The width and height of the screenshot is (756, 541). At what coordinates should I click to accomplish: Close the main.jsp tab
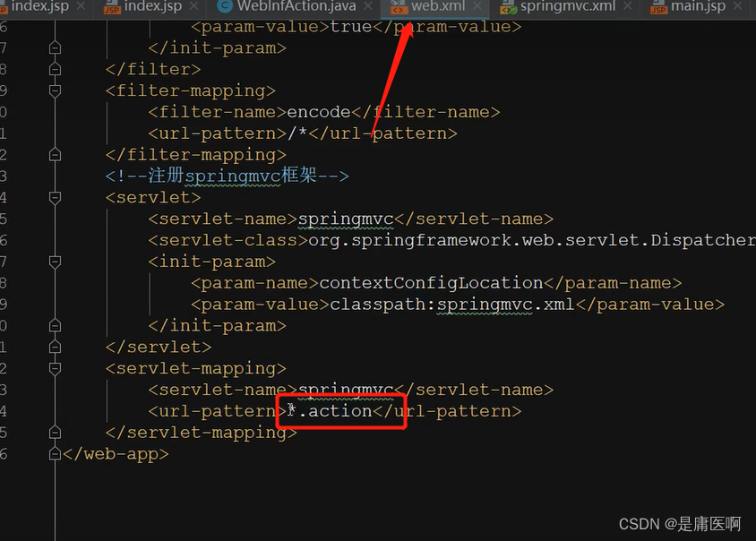(737, 6)
